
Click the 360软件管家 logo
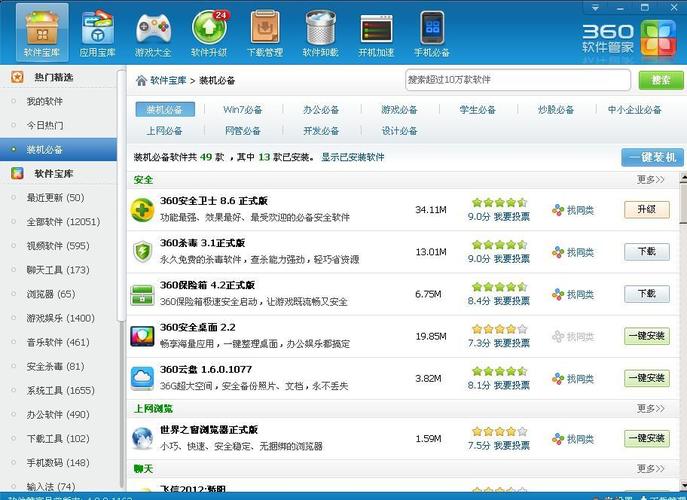[629, 38]
